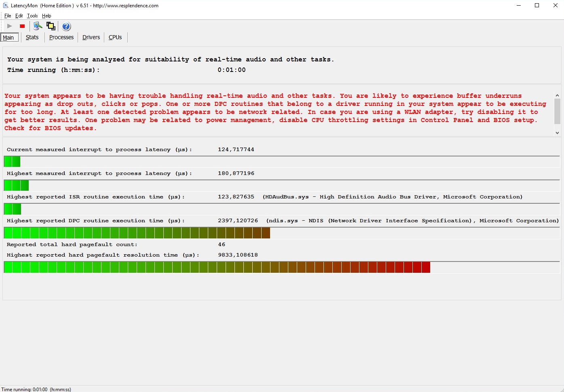
Task: Open the File menu
Action: click(x=8, y=16)
